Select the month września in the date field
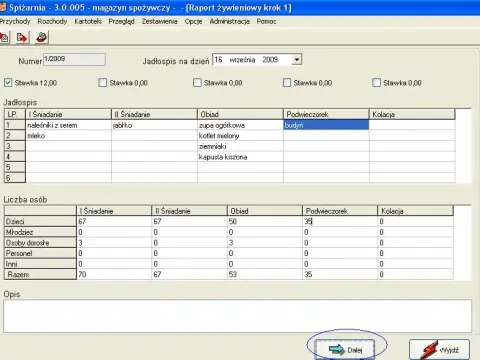Viewport: 480px width, 360px height. (x=242, y=60)
